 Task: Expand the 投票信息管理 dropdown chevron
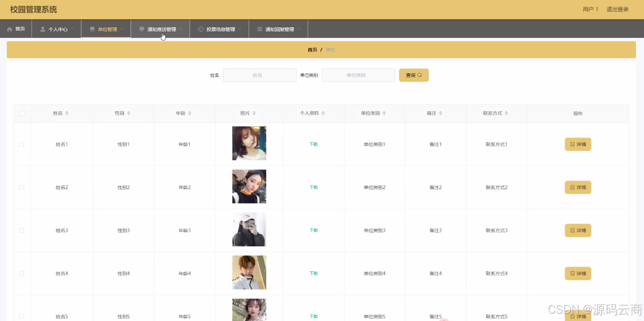tap(240, 29)
